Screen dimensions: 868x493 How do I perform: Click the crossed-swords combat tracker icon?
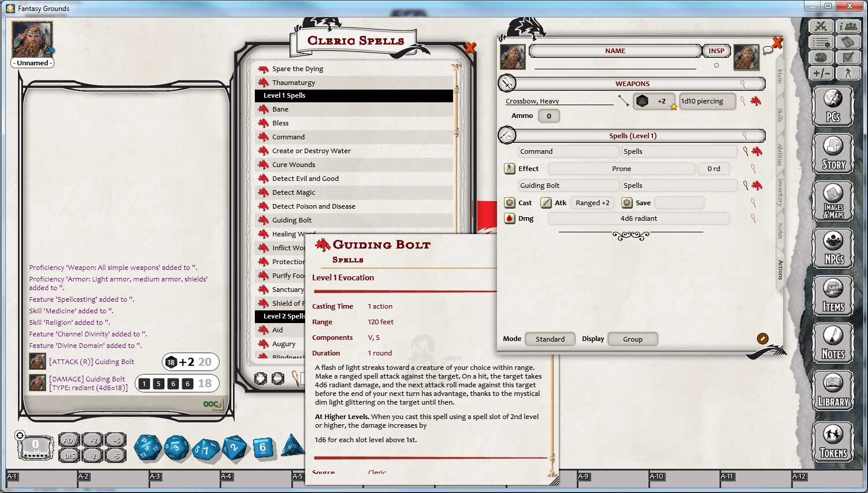point(821,27)
